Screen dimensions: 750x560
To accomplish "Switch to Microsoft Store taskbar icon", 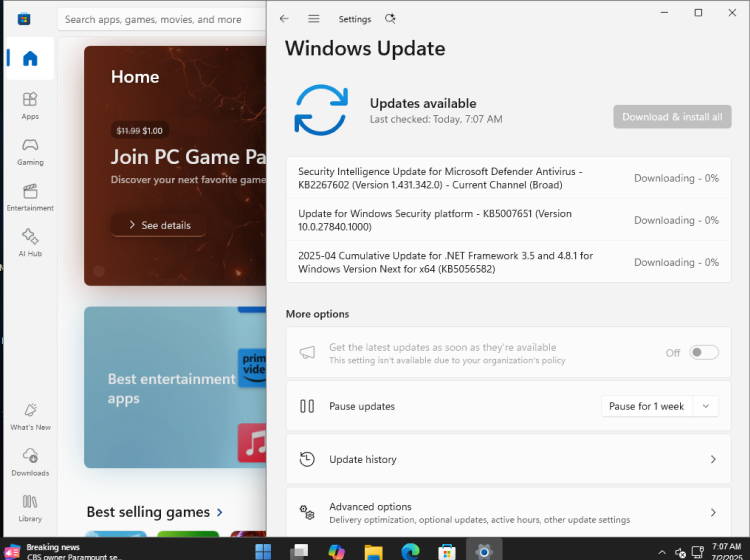I will 447,551.
